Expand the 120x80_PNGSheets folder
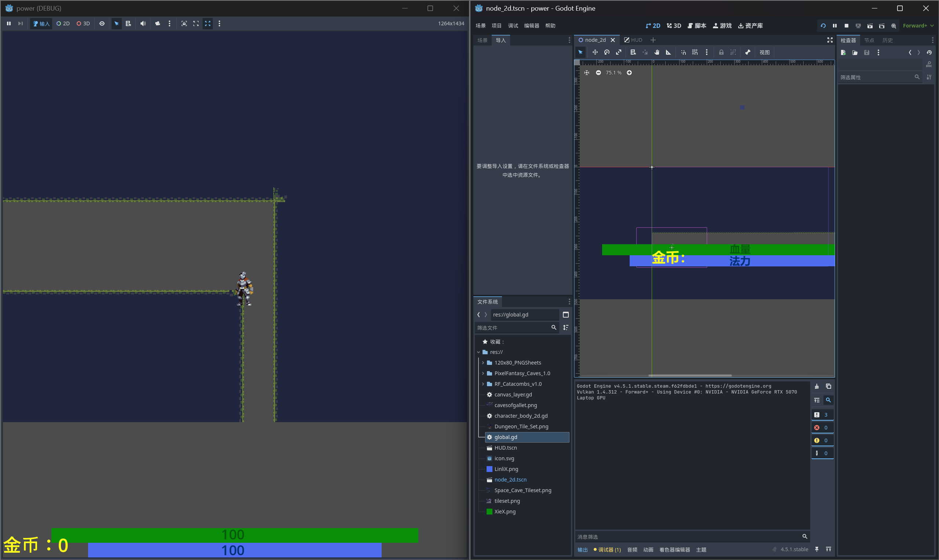This screenshot has width=939, height=560. pyautogui.click(x=483, y=363)
